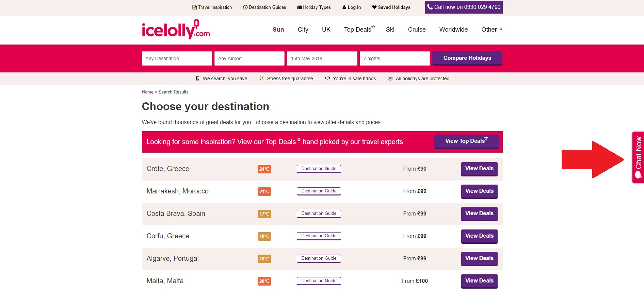Click the icelolly.com logo
Image resolution: width=644 pixels, height=291 pixels.
176,29
